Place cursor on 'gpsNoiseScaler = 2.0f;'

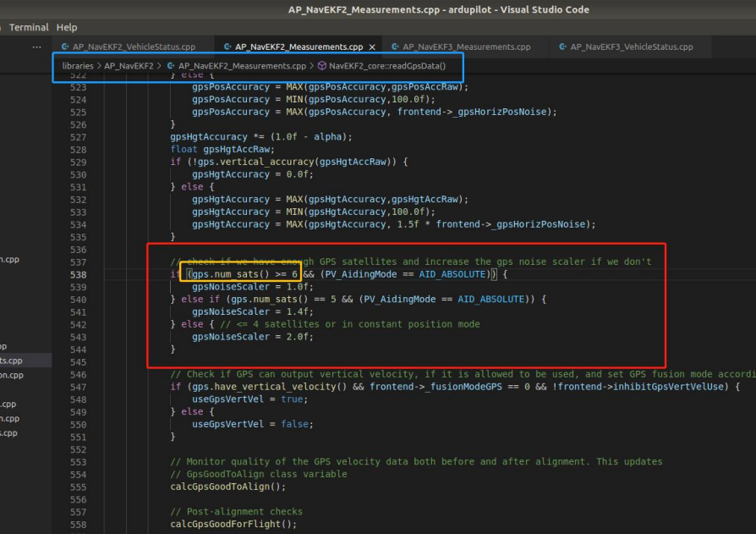[253, 337]
